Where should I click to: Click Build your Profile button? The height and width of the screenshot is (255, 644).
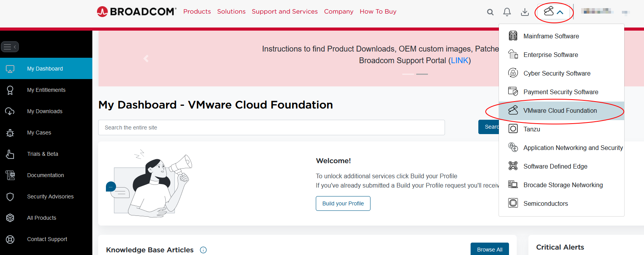(x=343, y=203)
